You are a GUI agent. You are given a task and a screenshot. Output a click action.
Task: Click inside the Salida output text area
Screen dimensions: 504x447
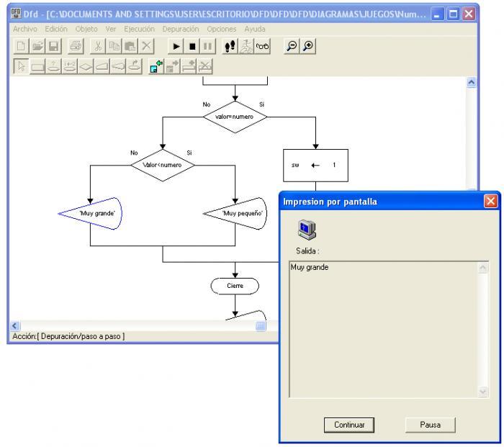coord(384,330)
